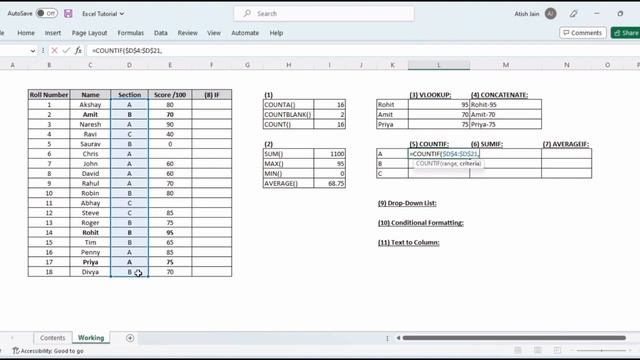
Task: Adjust the zoom slider in status bar
Action: tap(601, 351)
